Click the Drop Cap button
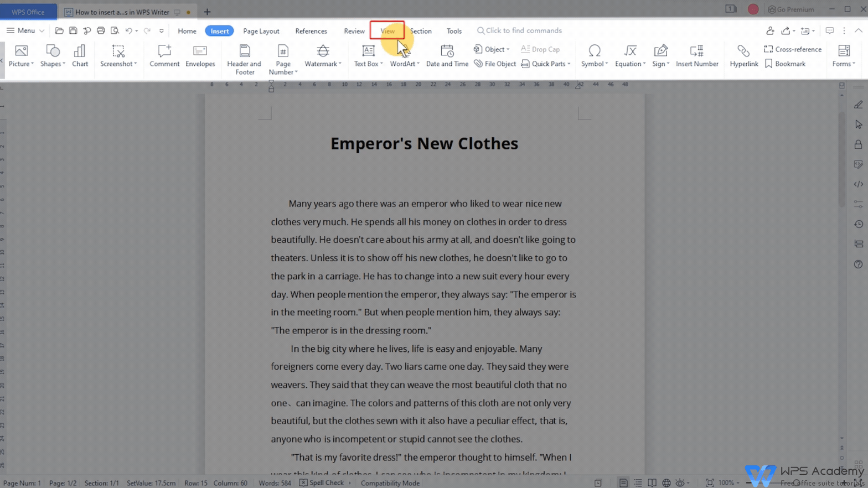The width and height of the screenshot is (868, 488). (540, 49)
